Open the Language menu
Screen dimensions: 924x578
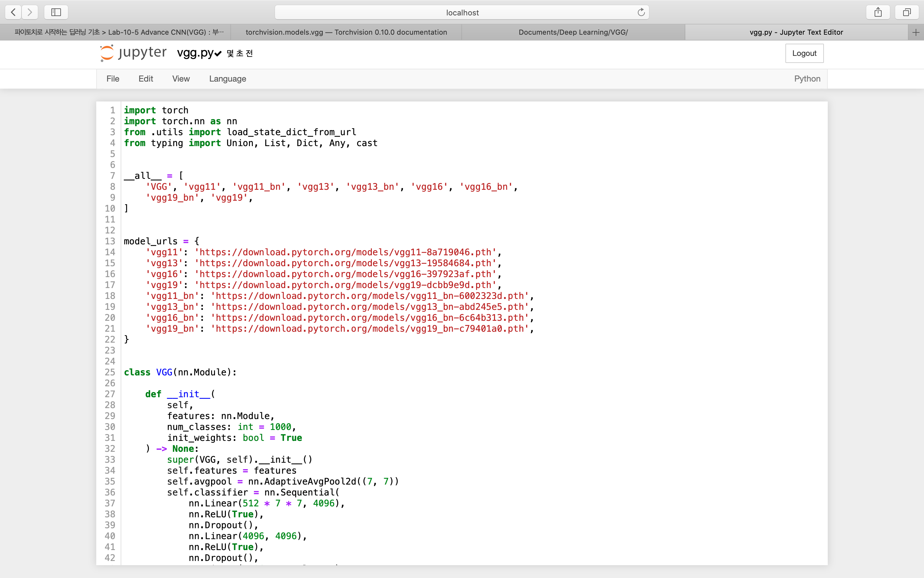click(x=227, y=79)
